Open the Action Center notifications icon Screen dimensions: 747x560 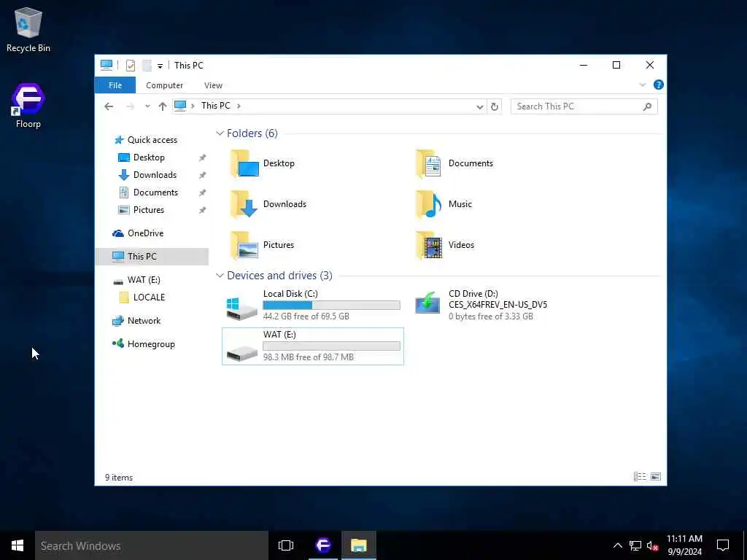(723, 545)
